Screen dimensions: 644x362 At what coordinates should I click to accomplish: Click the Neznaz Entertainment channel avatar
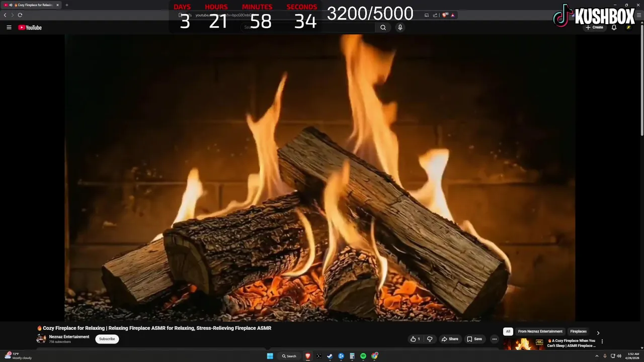(x=41, y=339)
